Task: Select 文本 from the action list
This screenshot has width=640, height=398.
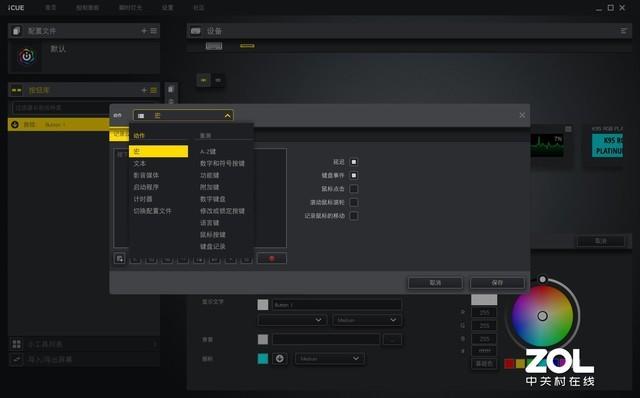Action: pos(140,163)
